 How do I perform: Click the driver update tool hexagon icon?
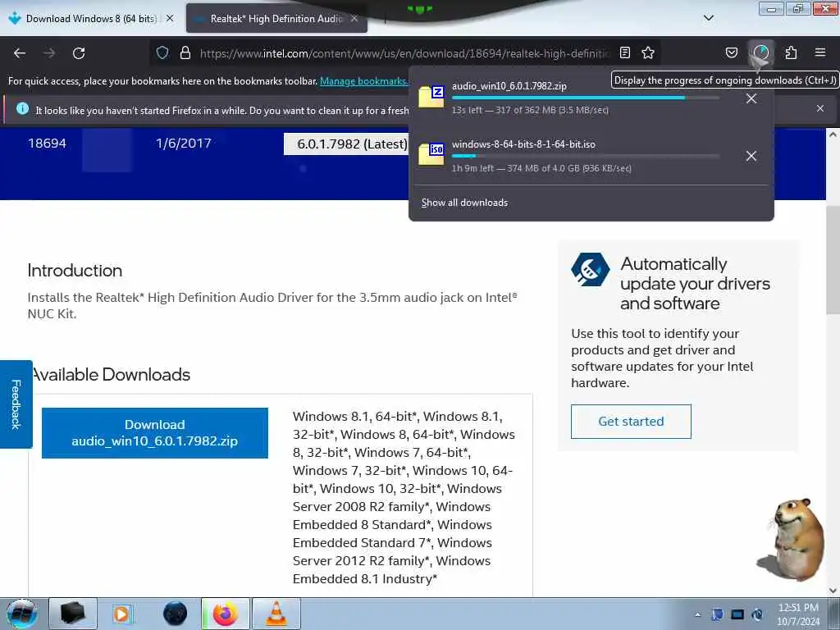point(591,269)
